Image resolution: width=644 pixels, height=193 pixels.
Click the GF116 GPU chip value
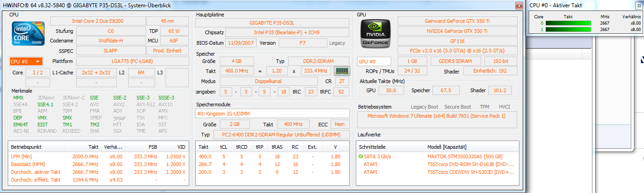tap(457, 41)
